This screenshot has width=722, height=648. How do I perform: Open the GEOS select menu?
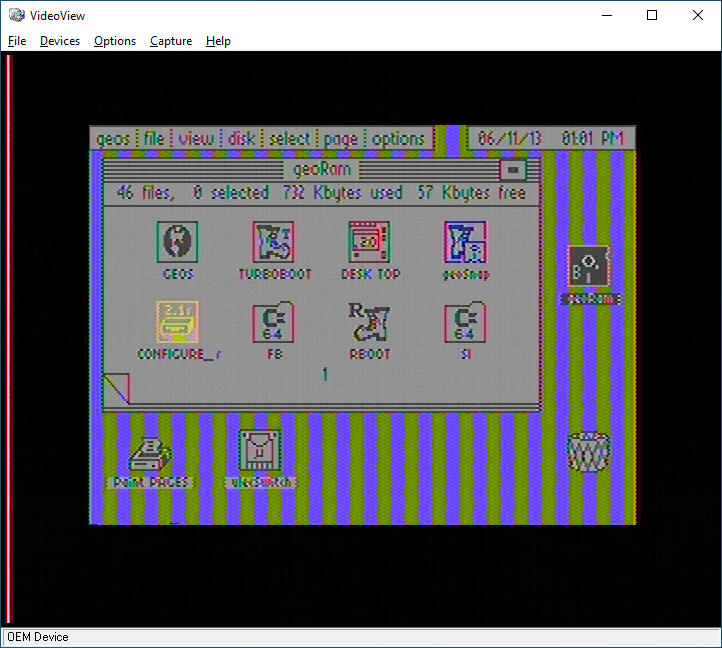click(x=290, y=138)
